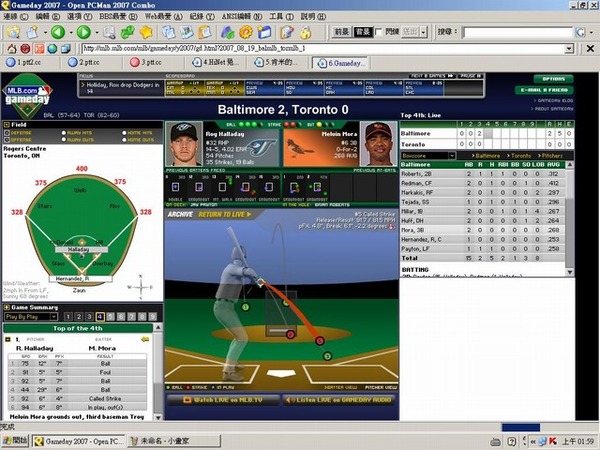Toggle the OFFENSE field option

(x=7, y=140)
